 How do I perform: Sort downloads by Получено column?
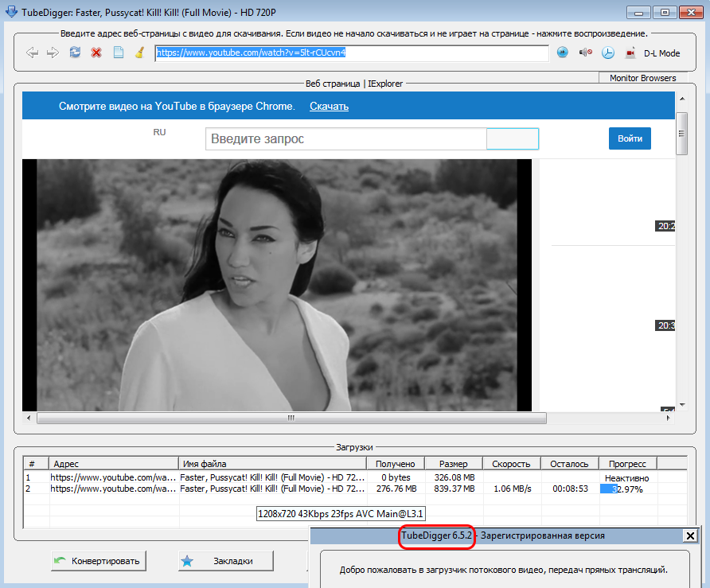point(396,464)
